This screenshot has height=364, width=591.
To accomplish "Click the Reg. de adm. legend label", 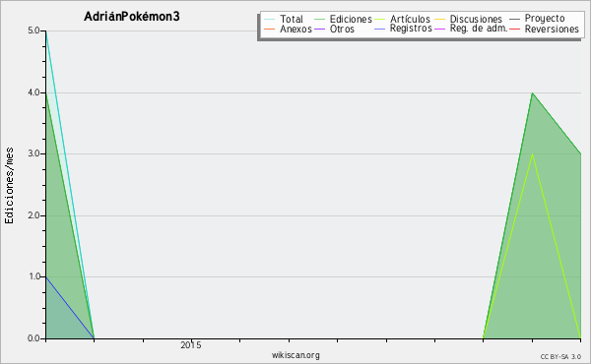I will (x=479, y=29).
